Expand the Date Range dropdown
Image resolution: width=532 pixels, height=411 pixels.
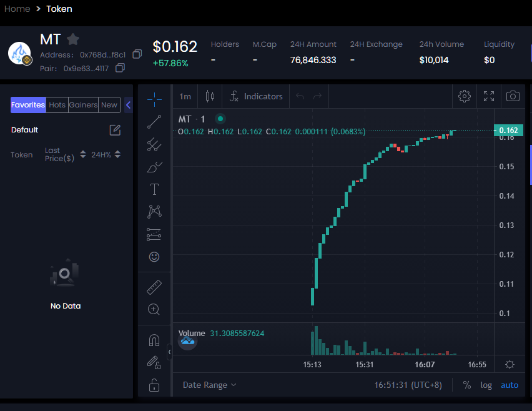coord(209,385)
